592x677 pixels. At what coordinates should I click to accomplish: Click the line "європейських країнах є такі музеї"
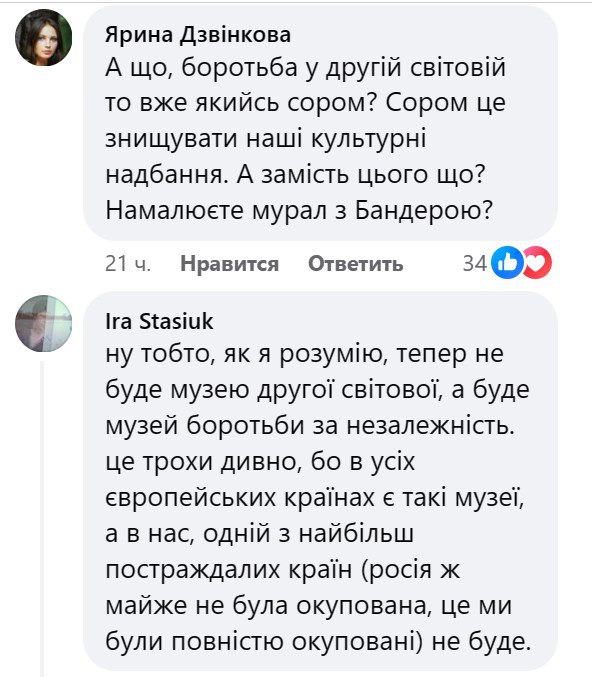tap(314, 498)
